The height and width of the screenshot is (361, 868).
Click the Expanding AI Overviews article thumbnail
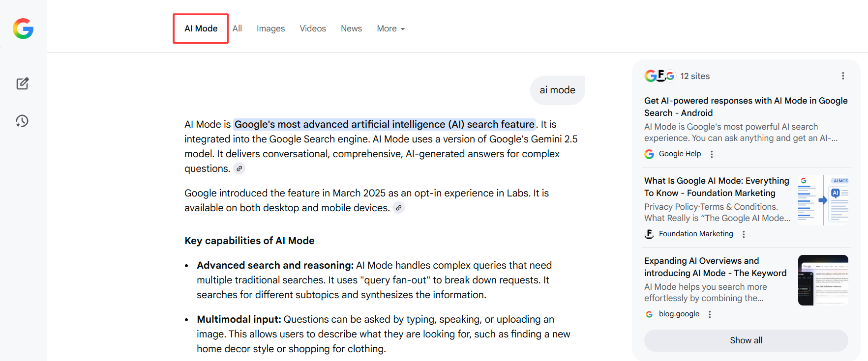(823, 280)
